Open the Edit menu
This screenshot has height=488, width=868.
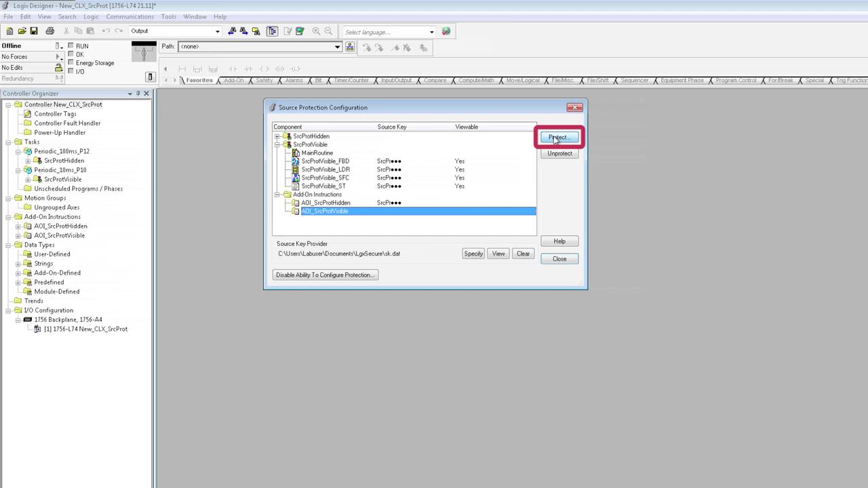pyautogui.click(x=25, y=16)
